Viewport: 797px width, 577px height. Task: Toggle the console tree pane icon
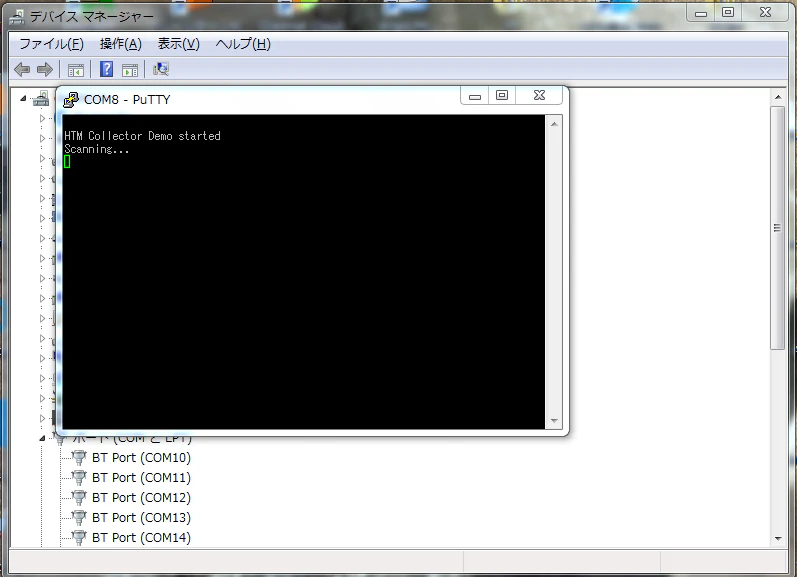[76, 70]
